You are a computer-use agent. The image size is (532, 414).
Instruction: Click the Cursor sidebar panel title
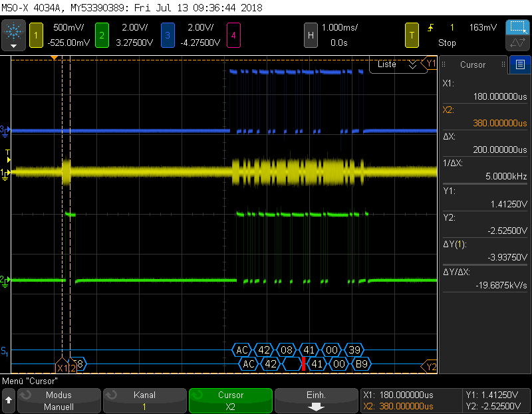(x=473, y=64)
